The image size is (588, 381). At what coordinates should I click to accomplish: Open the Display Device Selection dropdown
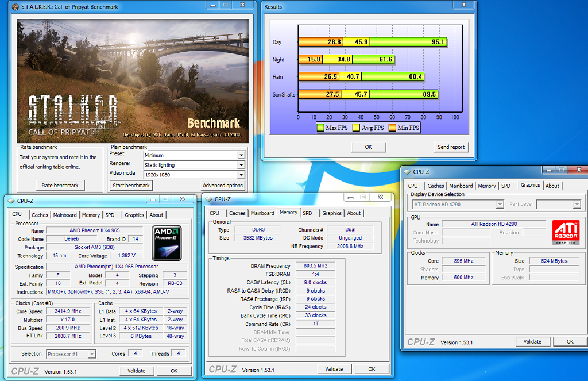[x=500, y=205]
